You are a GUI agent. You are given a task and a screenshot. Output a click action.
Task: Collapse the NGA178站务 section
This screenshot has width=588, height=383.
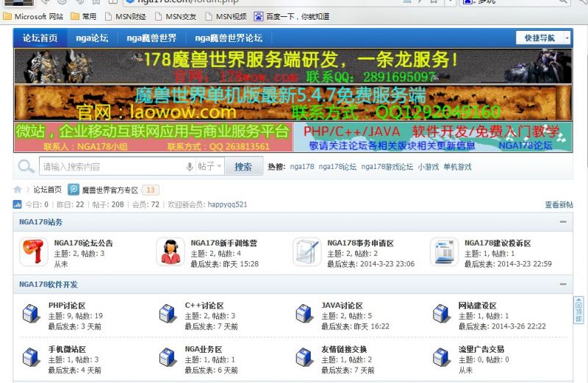click(x=563, y=222)
